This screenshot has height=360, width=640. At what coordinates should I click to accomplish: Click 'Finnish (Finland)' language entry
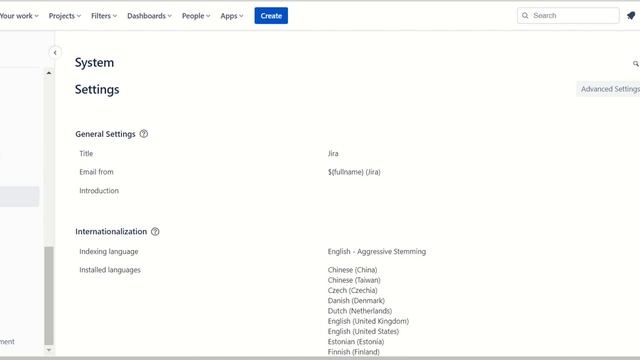(x=353, y=352)
